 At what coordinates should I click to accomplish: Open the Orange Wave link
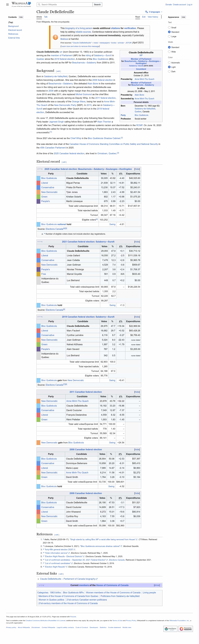(x=79, y=101)
